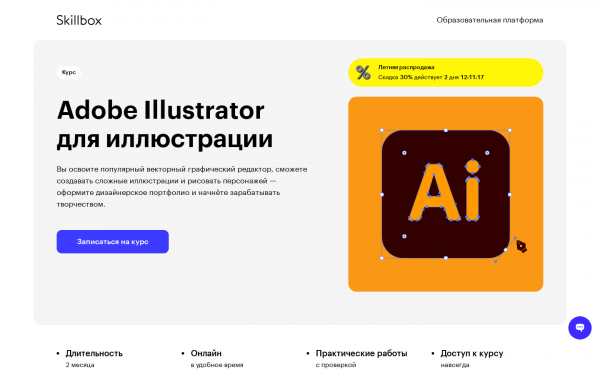The width and height of the screenshot is (600, 375).
Task: Click the Ai Illustrator logo image
Action: pos(445,194)
